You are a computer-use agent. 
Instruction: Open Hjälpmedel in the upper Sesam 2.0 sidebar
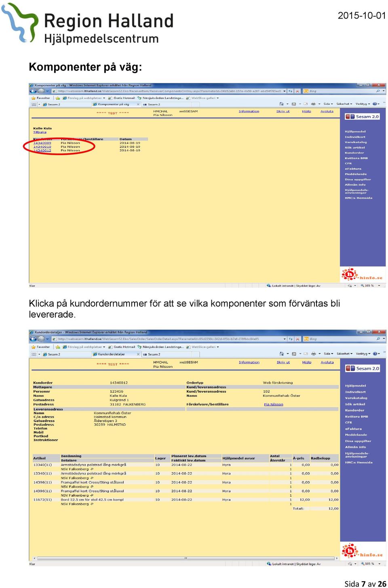355,131
